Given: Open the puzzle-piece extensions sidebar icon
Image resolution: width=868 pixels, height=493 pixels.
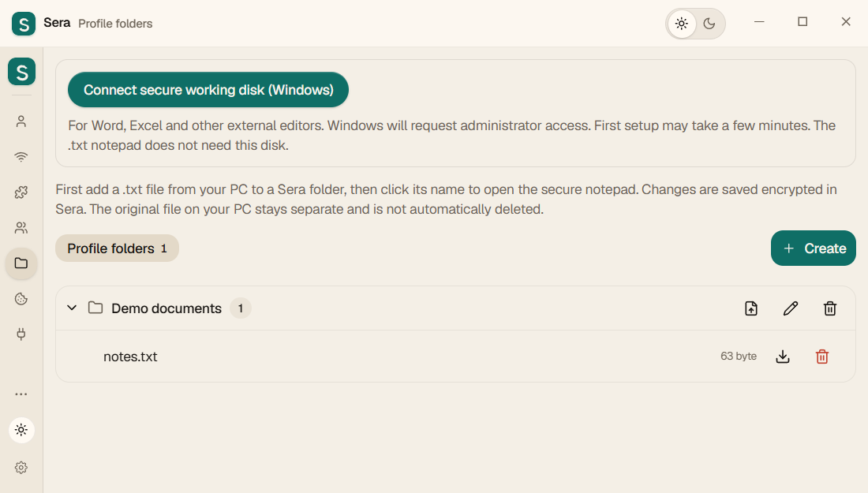Looking at the screenshot, I should point(21,192).
